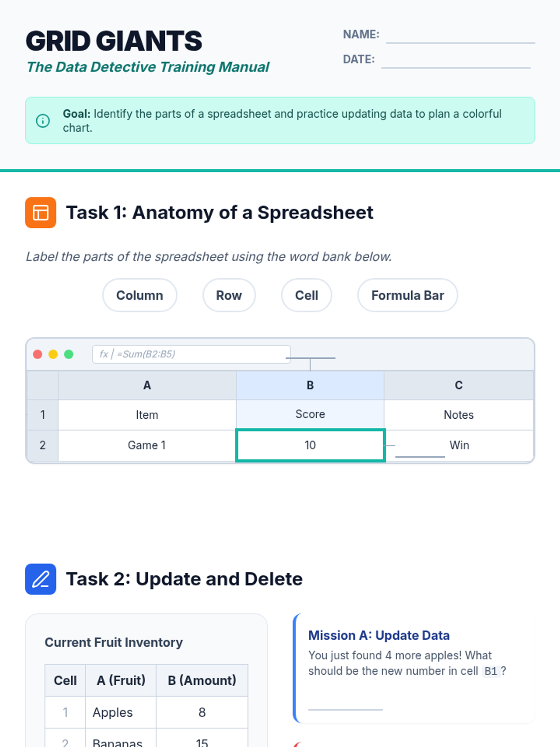Click column B header
Image resolution: width=560 pixels, height=747 pixels.
(310, 385)
